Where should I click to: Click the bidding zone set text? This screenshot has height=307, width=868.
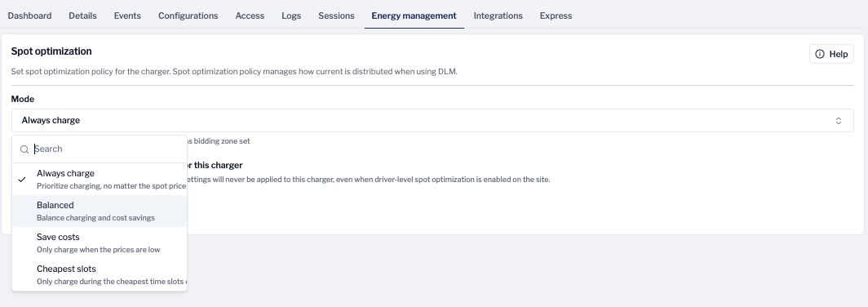pos(219,141)
